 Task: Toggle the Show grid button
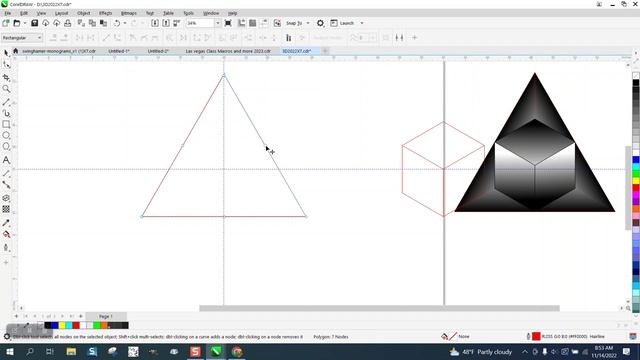[x=253, y=23]
